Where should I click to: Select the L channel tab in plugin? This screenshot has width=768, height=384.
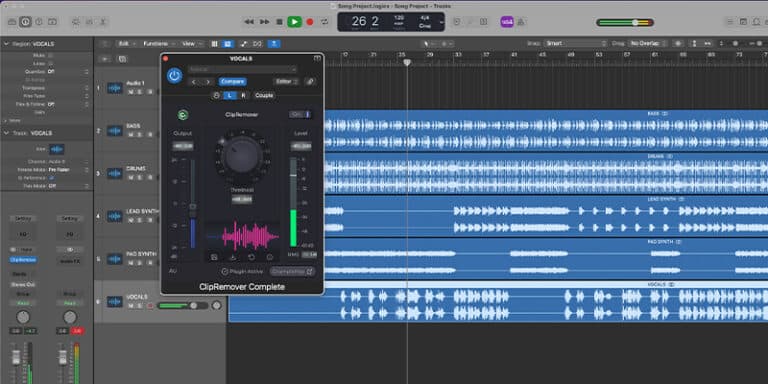[x=230, y=96]
